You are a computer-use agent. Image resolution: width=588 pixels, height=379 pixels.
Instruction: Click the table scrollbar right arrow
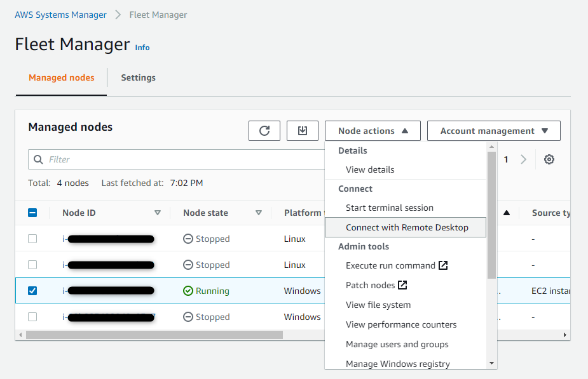[x=564, y=335]
